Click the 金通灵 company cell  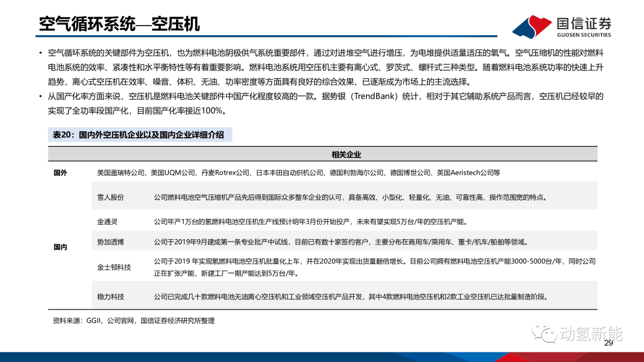(107, 222)
